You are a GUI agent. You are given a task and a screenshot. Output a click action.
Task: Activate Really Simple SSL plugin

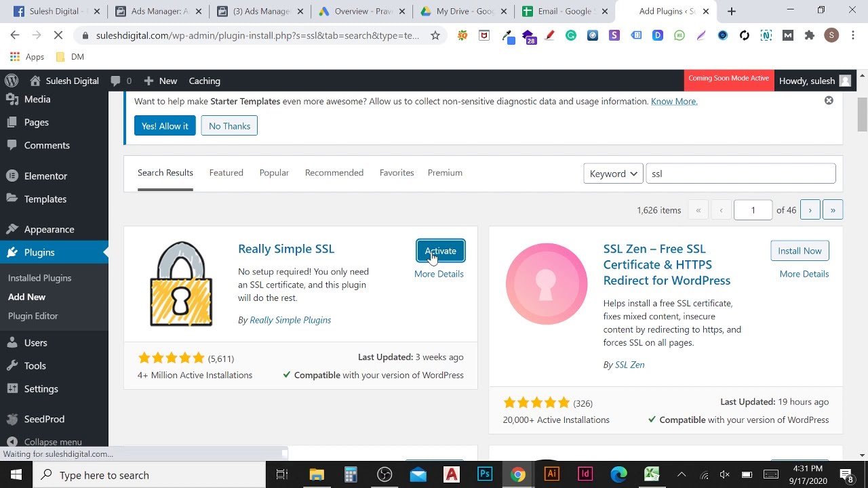point(440,251)
